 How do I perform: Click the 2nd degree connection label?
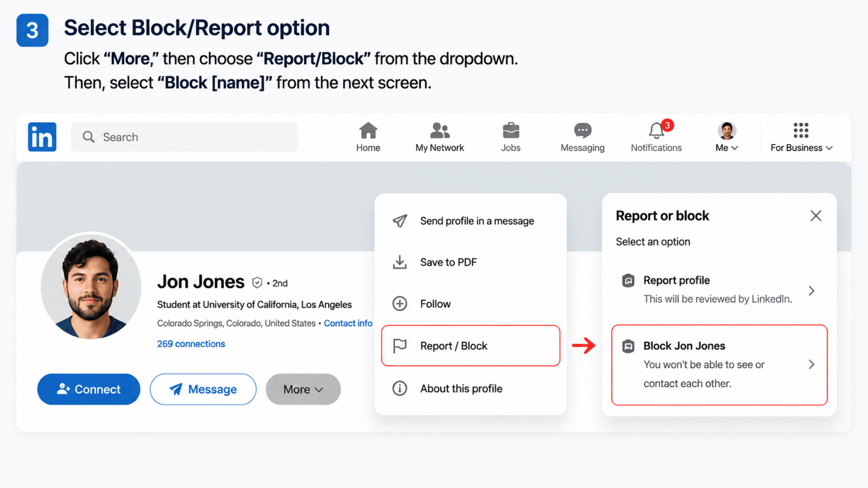[x=280, y=283]
